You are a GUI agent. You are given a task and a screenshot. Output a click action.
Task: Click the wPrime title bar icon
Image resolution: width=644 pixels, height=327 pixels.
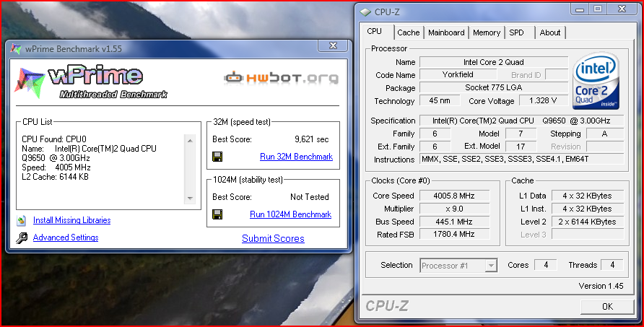pos(16,49)
